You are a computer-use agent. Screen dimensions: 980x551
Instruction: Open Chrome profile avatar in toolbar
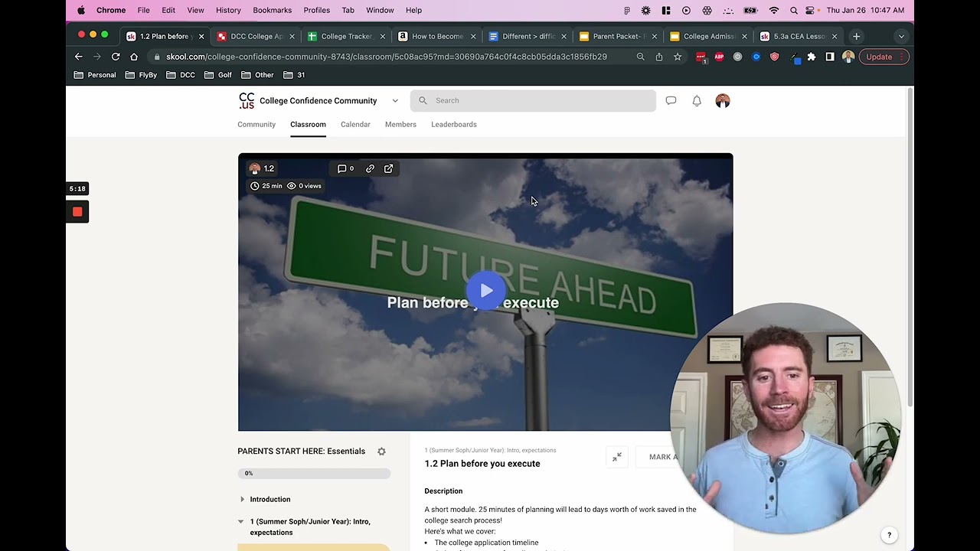(848, 57)
